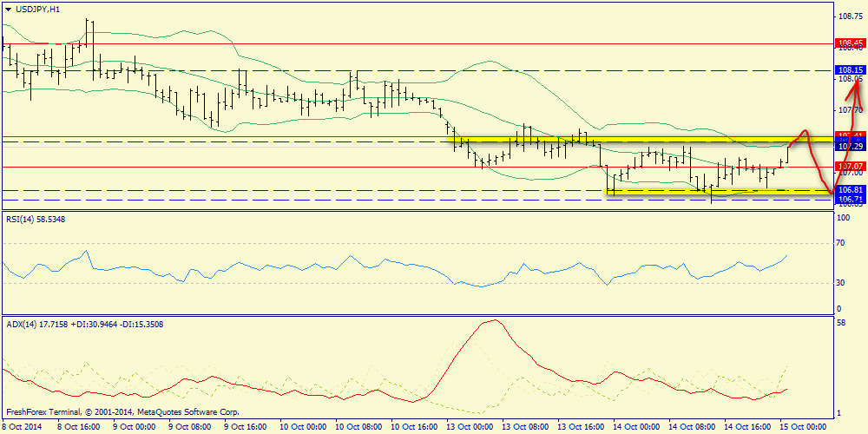Click the 13 Oct 00:00 time label

[x=470, y=427]
